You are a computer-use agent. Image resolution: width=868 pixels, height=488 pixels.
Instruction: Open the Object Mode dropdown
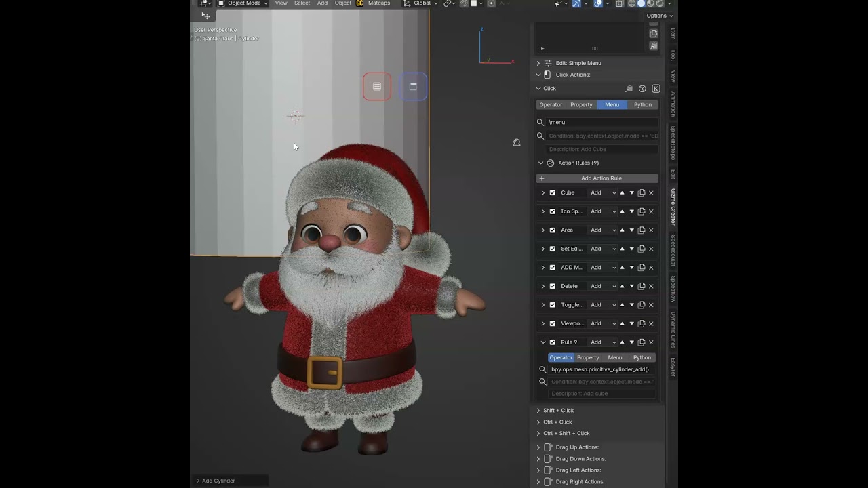[x=243, y=3]
